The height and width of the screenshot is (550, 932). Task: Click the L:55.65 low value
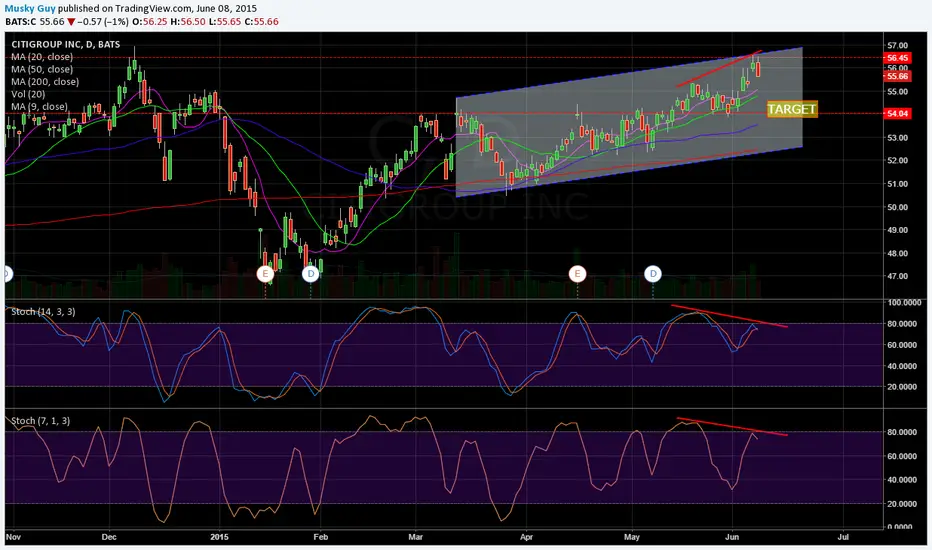coord(224,21)
